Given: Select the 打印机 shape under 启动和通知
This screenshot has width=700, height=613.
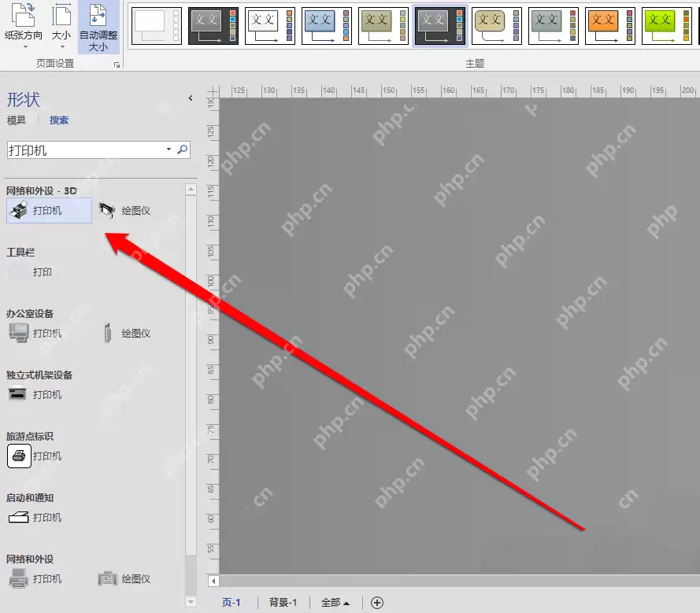Looking at the screenshot, I should tap(31, 517).
